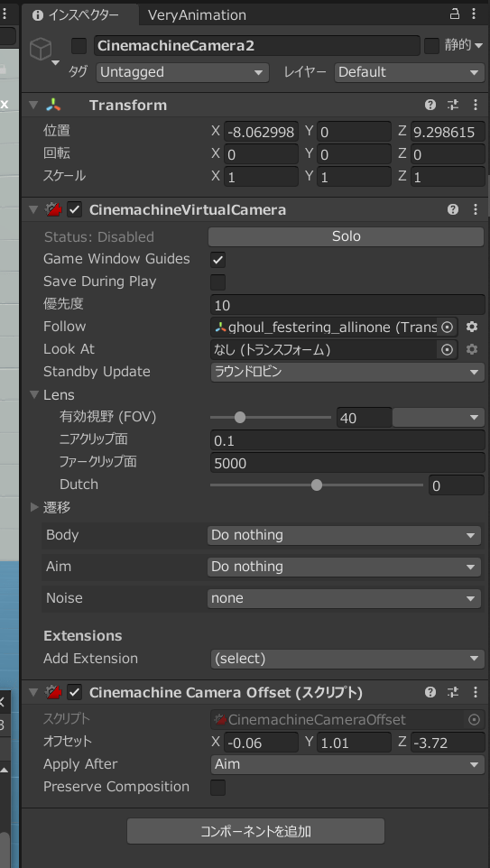The image size is (490, 868).
Task: Disable Cinemachine Camera Offset component checkbox
Action: pos(74,692)
